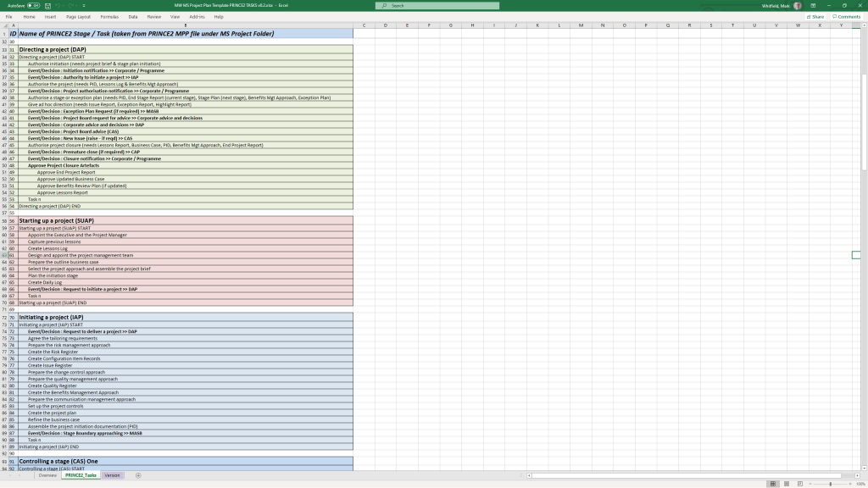
Task: Select Page Layout view icon in the status bar
Action: [x=786, y=483]
